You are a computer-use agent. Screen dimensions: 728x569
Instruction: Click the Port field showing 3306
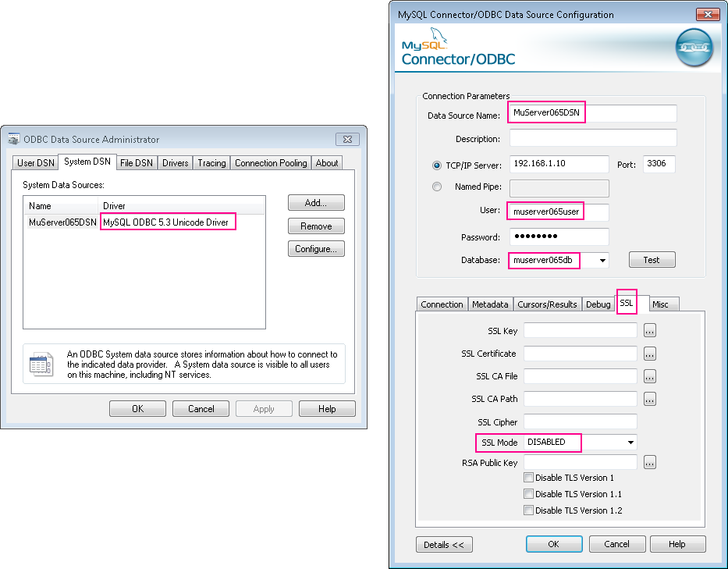pyautogui.click(x=659, y=164)
